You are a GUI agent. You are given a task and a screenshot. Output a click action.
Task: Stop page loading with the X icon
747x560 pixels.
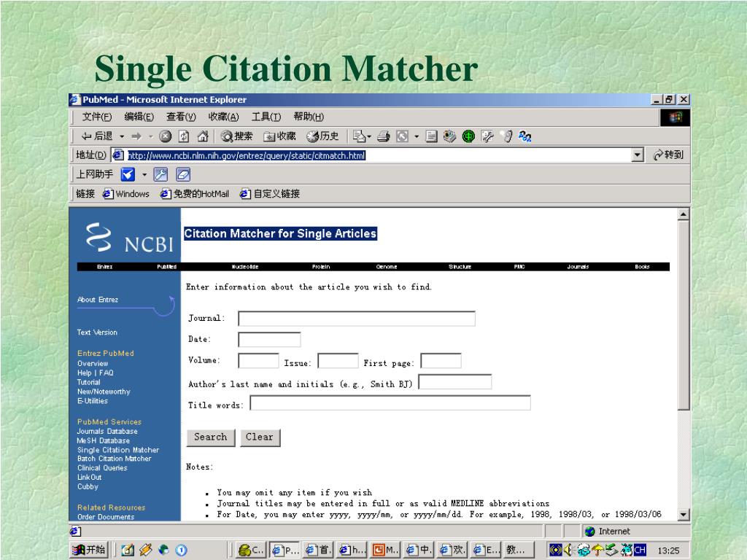click(165, 136)
